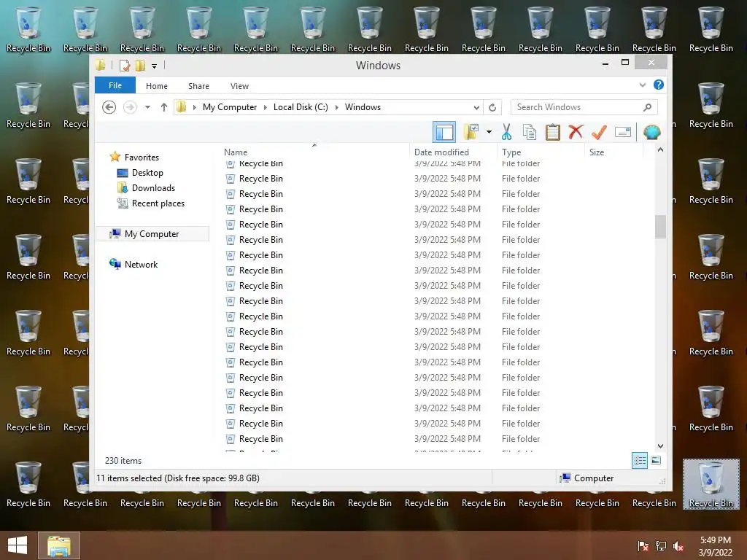
Task: Open the View ribbon tab
Action: pos(239,86)
